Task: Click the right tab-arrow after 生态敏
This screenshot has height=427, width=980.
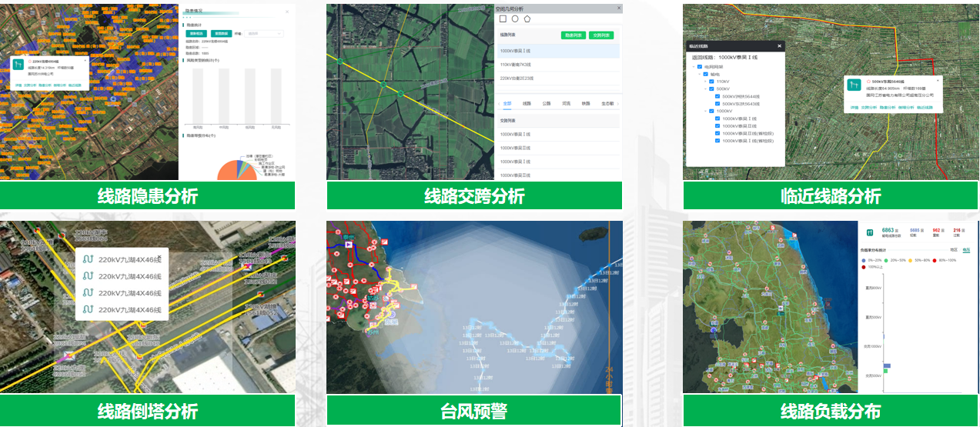Action: click(x=618, y=103)
